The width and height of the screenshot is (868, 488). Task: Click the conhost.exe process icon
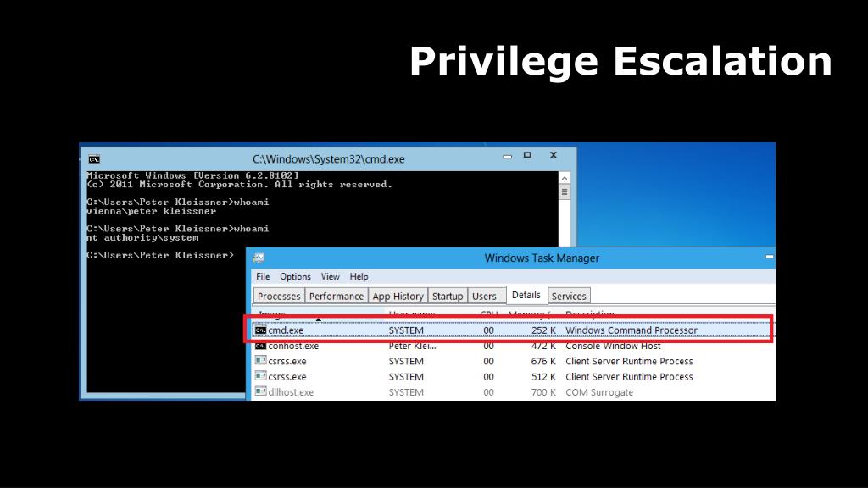[260, 346]
